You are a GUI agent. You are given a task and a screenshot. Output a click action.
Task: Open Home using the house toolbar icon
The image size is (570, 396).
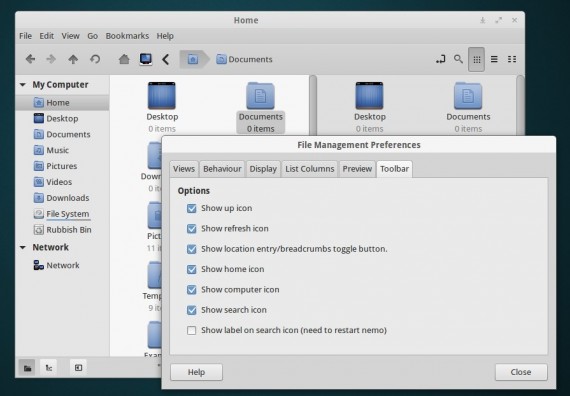124,59
